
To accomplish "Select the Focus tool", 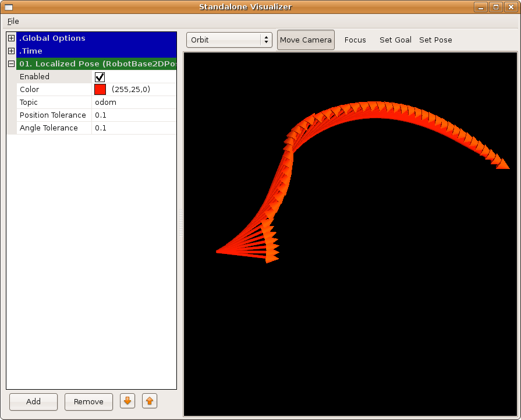I will pos(355,40).
